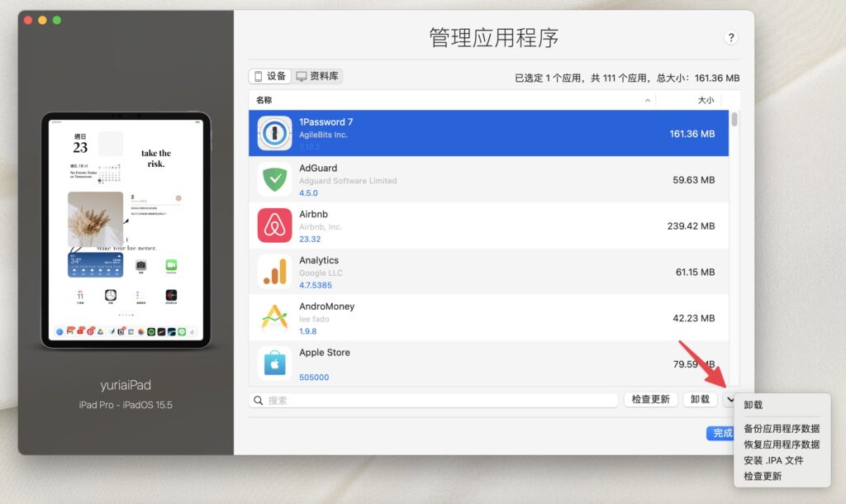The height and width of the screenshot is (504, 846).
Task: Choose 备份应用程序数据 from the menu
Action: coord(782,429)
